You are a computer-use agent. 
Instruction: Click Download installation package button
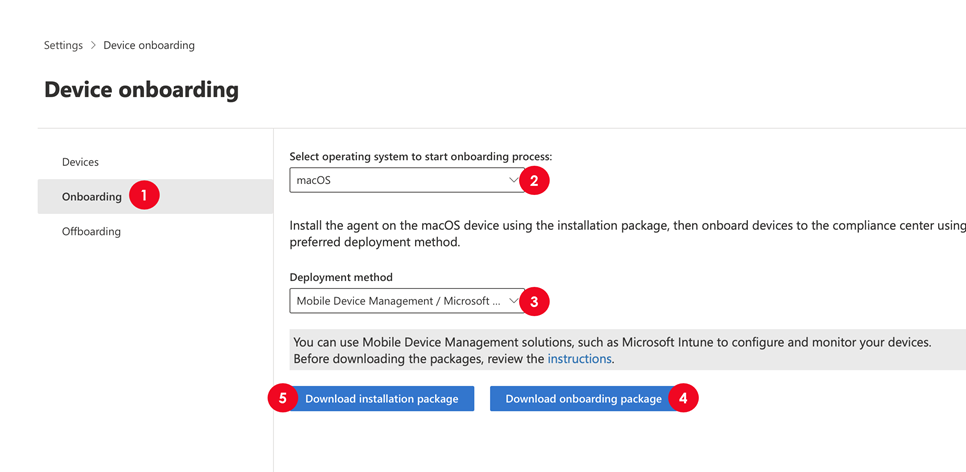click(x=381, y=399)
